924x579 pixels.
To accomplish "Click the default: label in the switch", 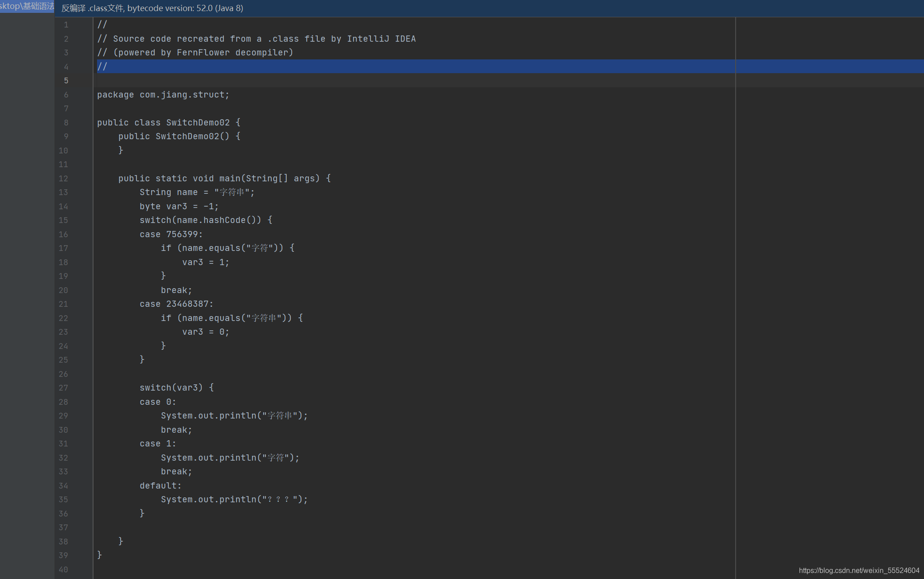I will coord(160,485).
